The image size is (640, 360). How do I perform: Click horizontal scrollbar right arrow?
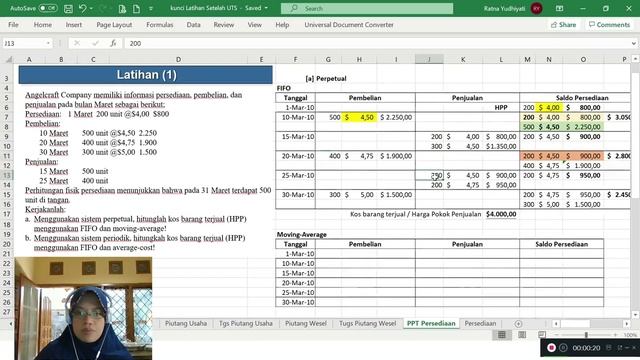(627, 324)
